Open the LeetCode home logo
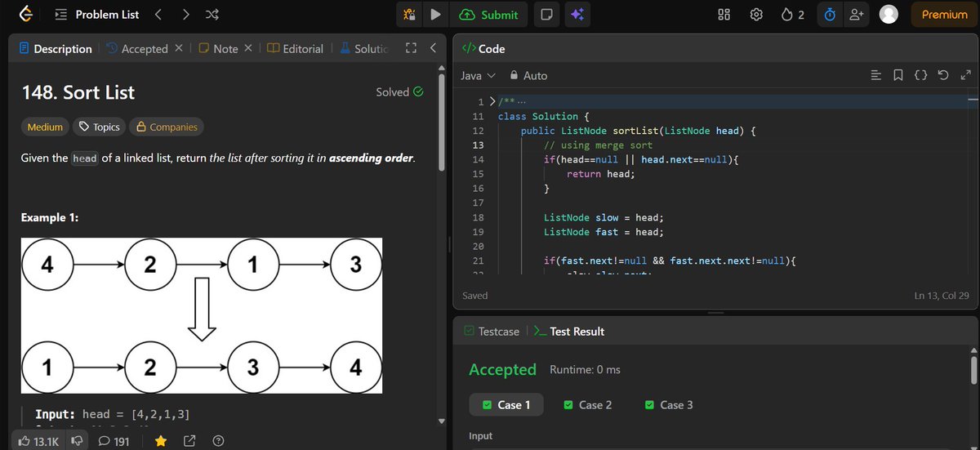980x450 pixels. point(27,15)
